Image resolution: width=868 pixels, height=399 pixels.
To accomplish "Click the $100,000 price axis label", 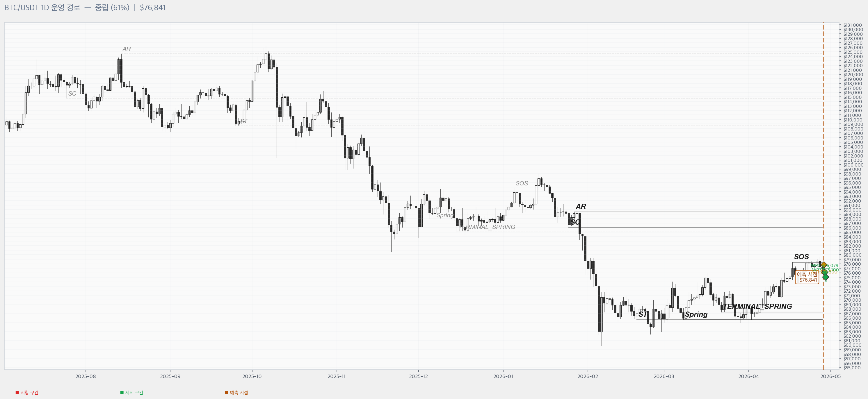I will pyautogui.click(x=853, y=165).
